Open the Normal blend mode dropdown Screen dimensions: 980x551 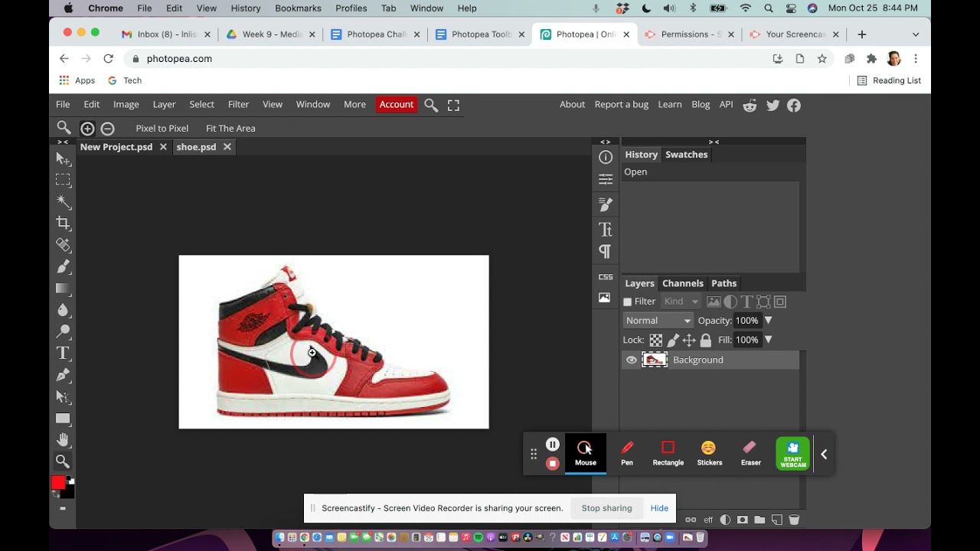658,321
